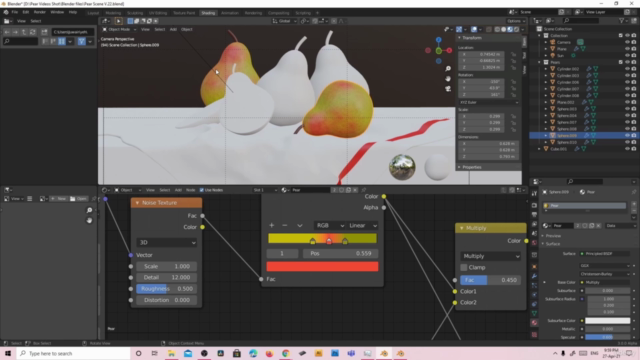The height and width of the screenshot is (360, 640).
Task: Click the pan hand icon in the 3D viewport
Action: coord(448,78)
